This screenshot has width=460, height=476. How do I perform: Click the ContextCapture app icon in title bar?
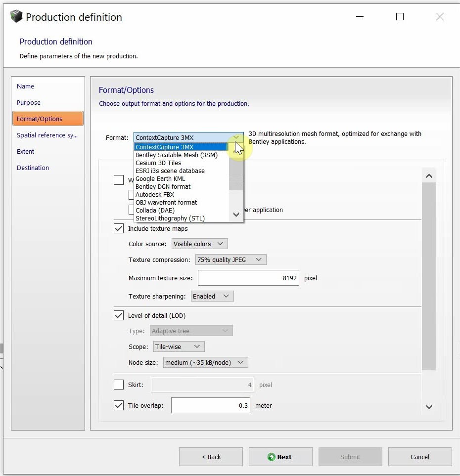tap(16, 17)
